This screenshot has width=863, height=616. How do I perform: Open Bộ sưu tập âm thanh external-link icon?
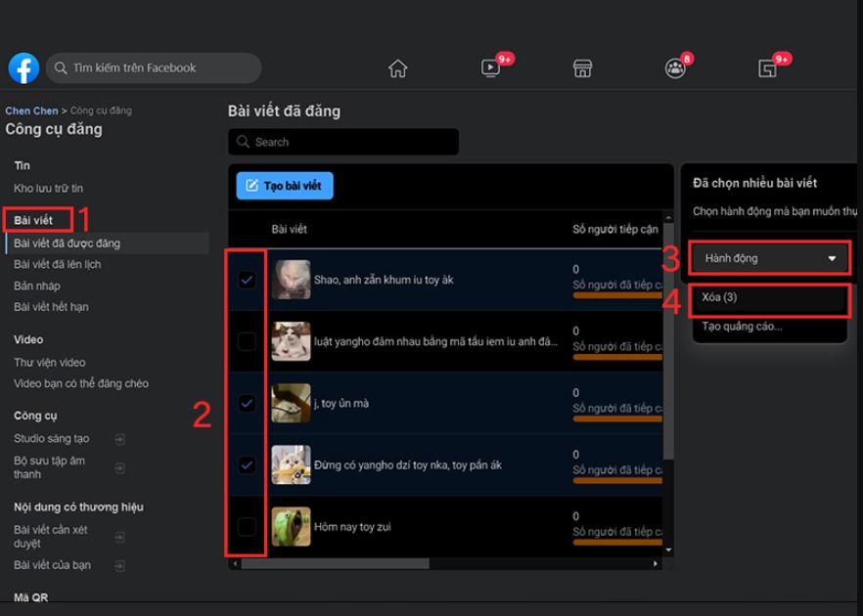[119, 467]
